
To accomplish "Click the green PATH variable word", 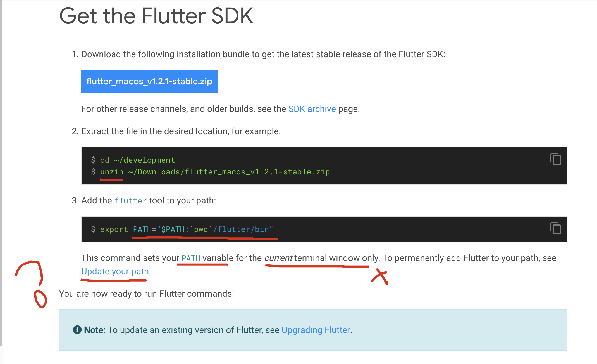I will 191,258.
